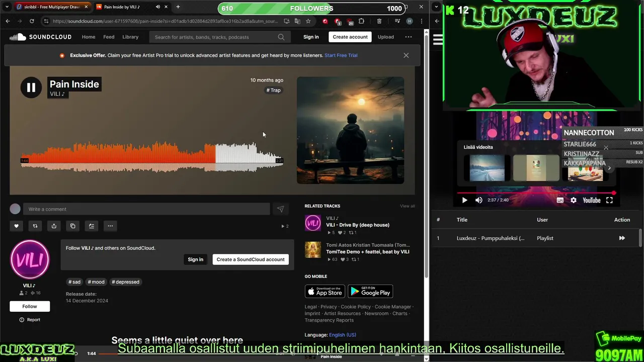644x362 pixels.
Task: Select the # Trap tag
Action: (274, 90)
